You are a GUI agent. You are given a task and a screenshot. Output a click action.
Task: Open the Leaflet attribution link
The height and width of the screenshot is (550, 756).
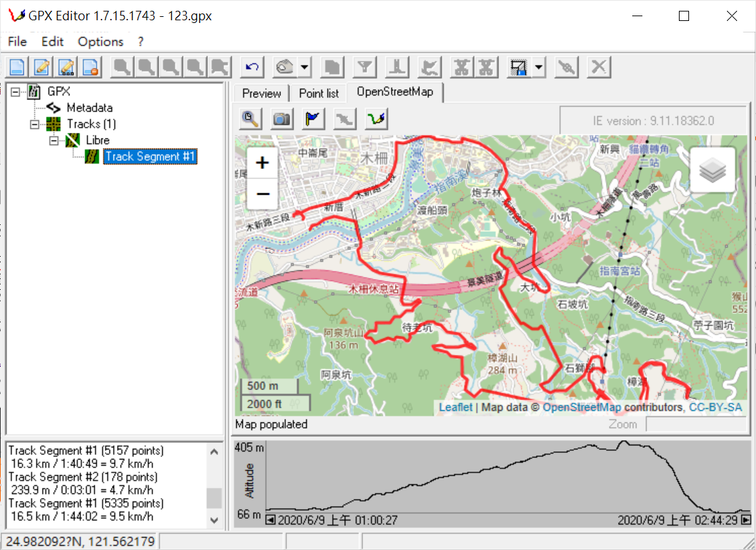click(456, 407)
